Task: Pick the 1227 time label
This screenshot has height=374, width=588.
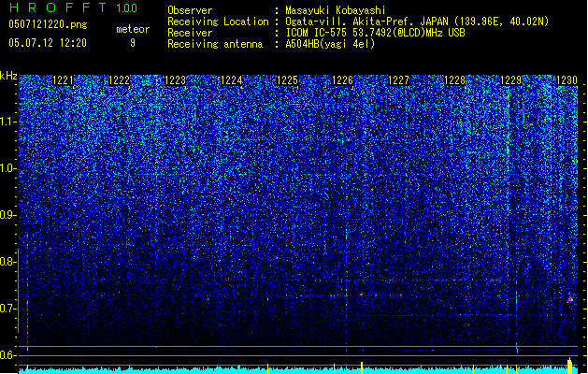Action: tap(398, 80)
